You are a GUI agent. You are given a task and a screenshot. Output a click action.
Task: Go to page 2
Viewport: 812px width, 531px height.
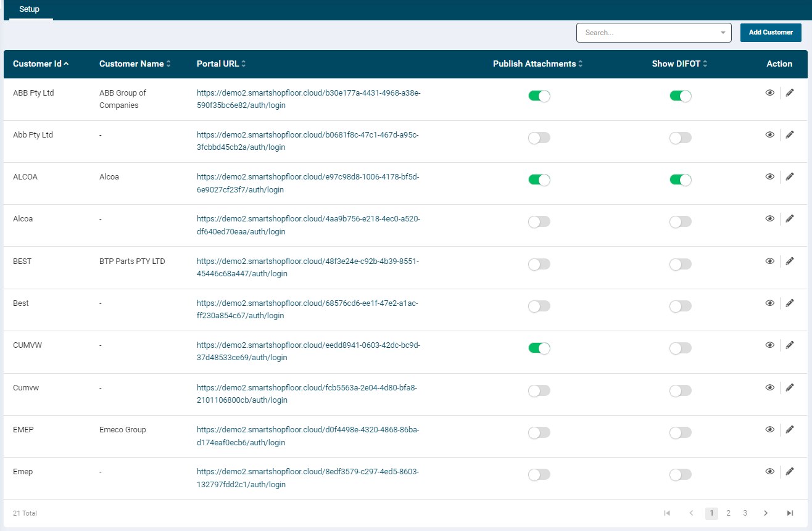click(728, 513)
